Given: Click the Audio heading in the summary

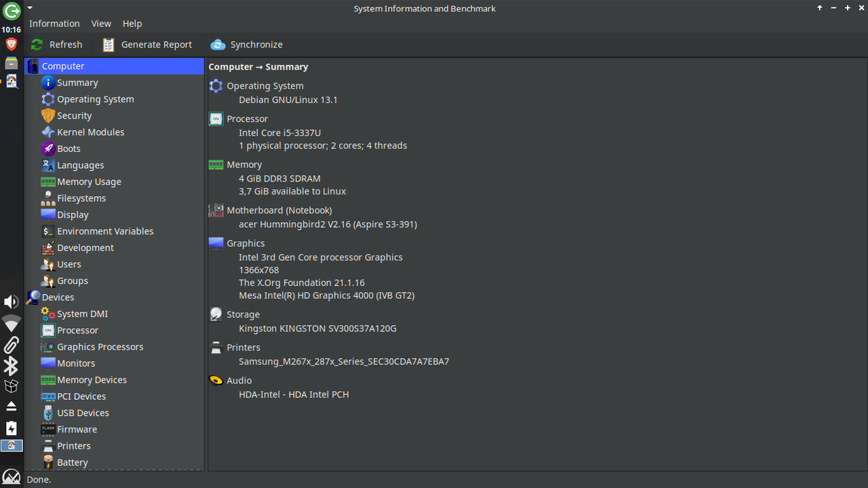Looking at the screenshot, I should [239, 381].
